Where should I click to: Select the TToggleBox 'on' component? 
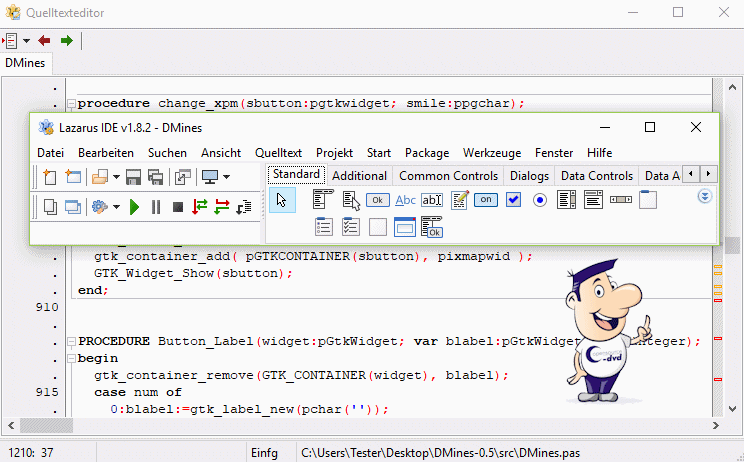pos(486,200)
